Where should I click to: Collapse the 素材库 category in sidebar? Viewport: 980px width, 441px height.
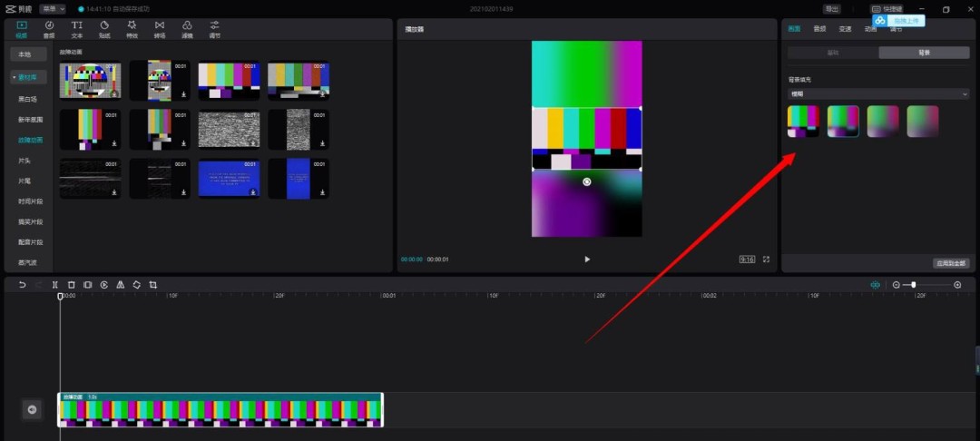[x=29, y=78]
